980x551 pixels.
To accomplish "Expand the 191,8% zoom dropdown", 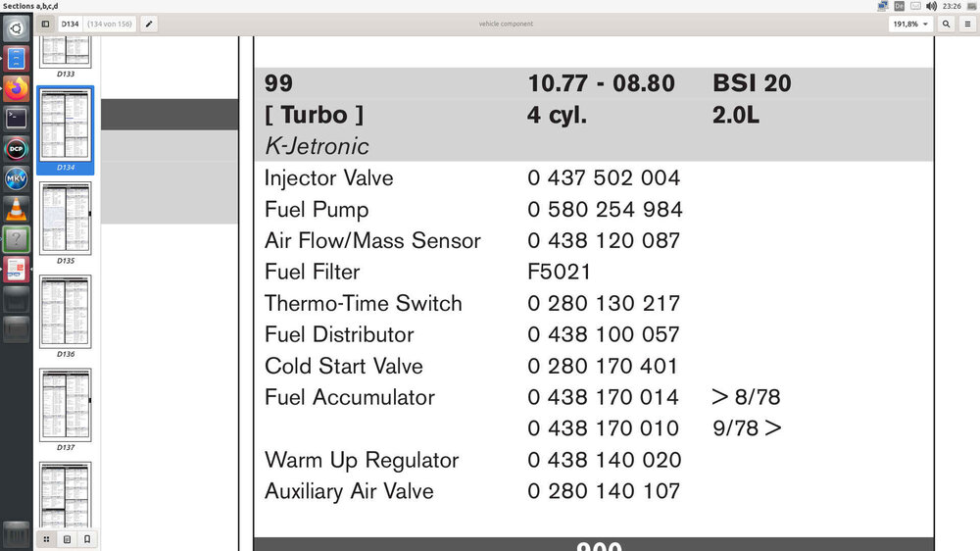I will [911, 24].
